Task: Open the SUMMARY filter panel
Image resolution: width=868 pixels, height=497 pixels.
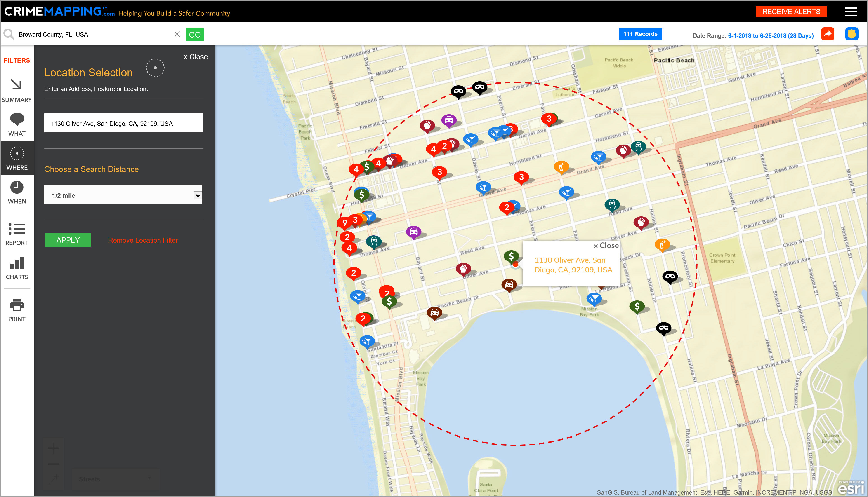Action: pos(17,90)
